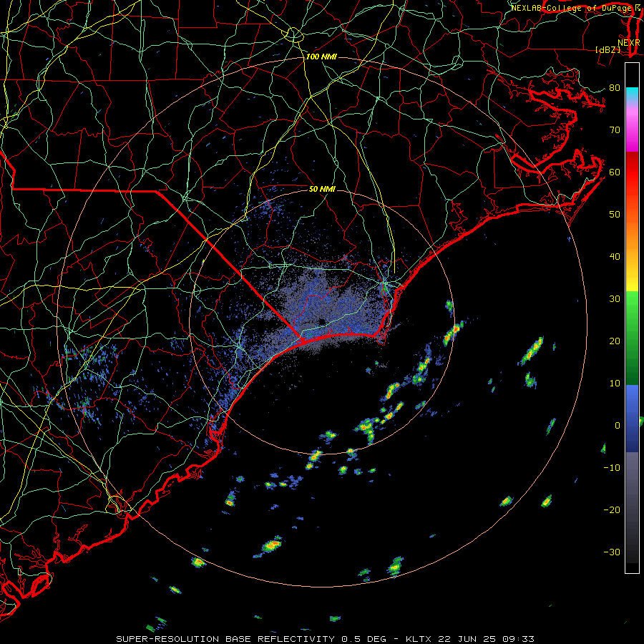Click the [dBZ] unit label
644x644 pixels.
pos(608,49)
